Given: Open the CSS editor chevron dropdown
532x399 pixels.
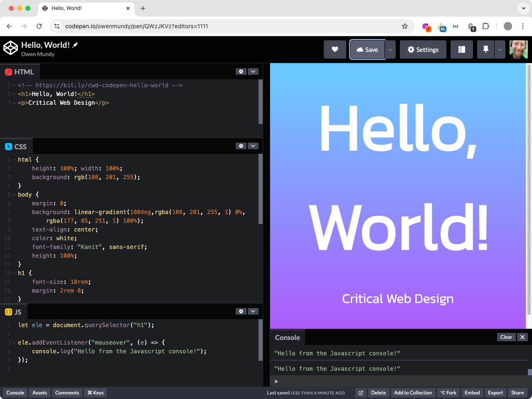Looking at the screenshot, I should 253,146.
